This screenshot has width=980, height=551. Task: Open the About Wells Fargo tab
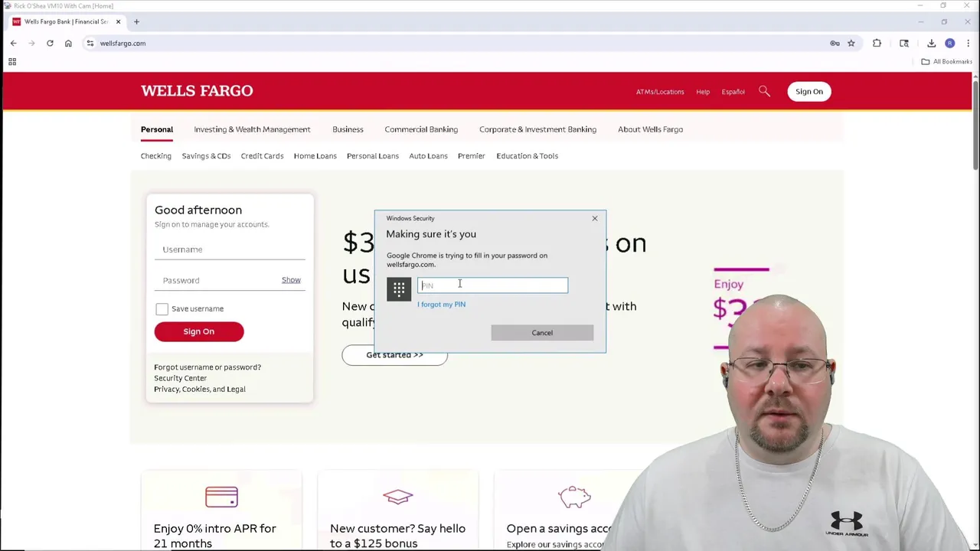pyautogui.click(x=650, y=129)
